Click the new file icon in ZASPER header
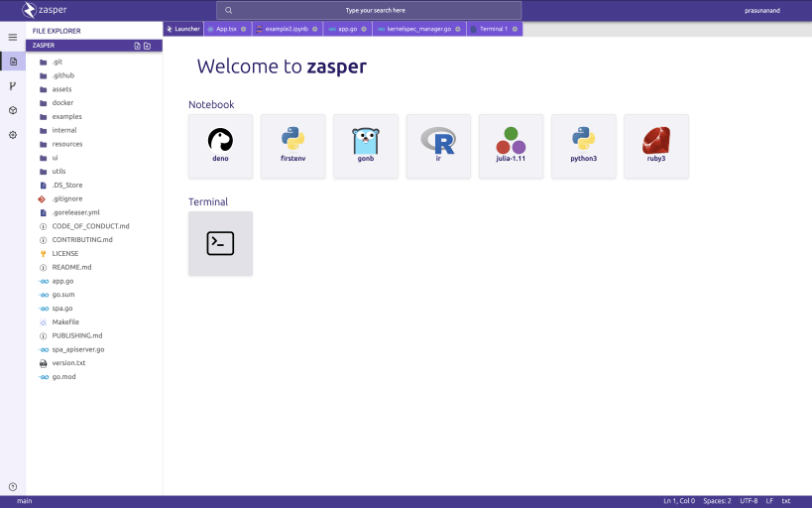The height and width of the screenshot is (508, 812). coord(137,46)
